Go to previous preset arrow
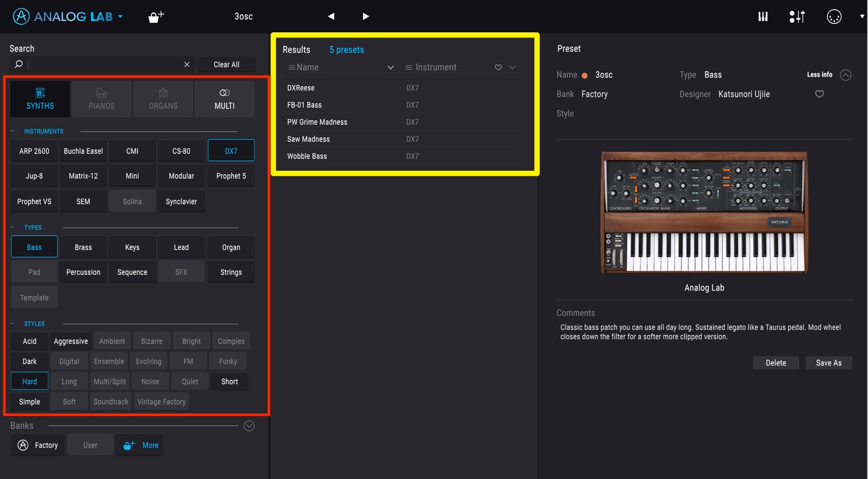This screenshot has width=868, height=479. (331, 16)
